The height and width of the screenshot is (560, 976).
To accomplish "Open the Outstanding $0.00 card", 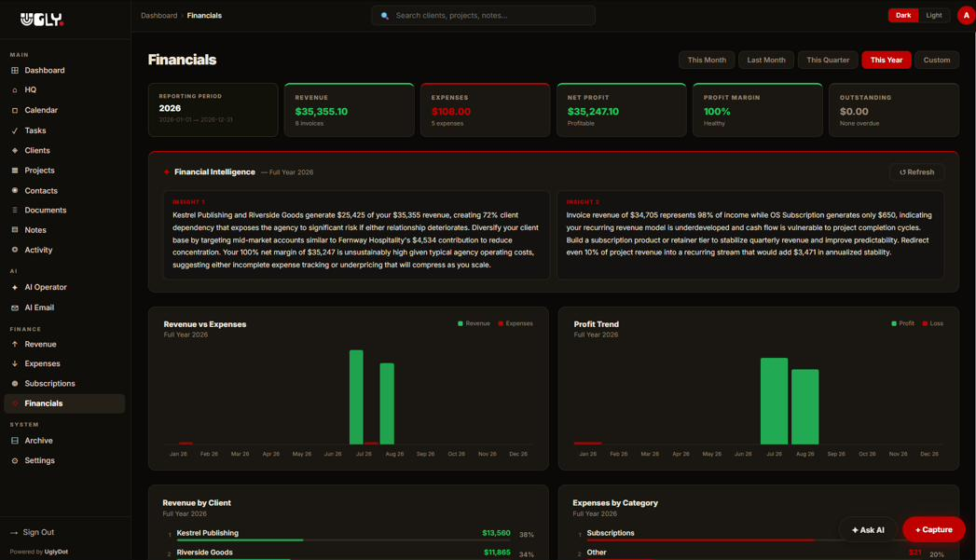I will (894, 110).
